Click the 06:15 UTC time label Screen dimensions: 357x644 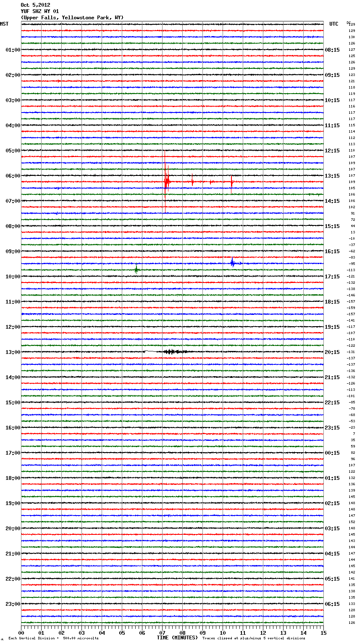(x=332, y=604)
